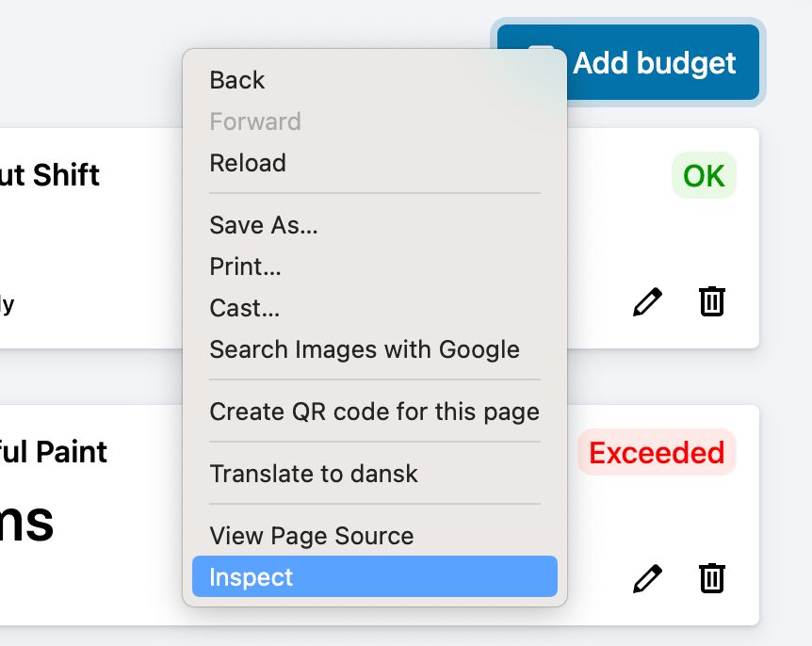Image resolution: width=812 pixels, height=646 pixels.
Task: Click the pencil icon next to Exceeded entry
Action: coord(647,576)
